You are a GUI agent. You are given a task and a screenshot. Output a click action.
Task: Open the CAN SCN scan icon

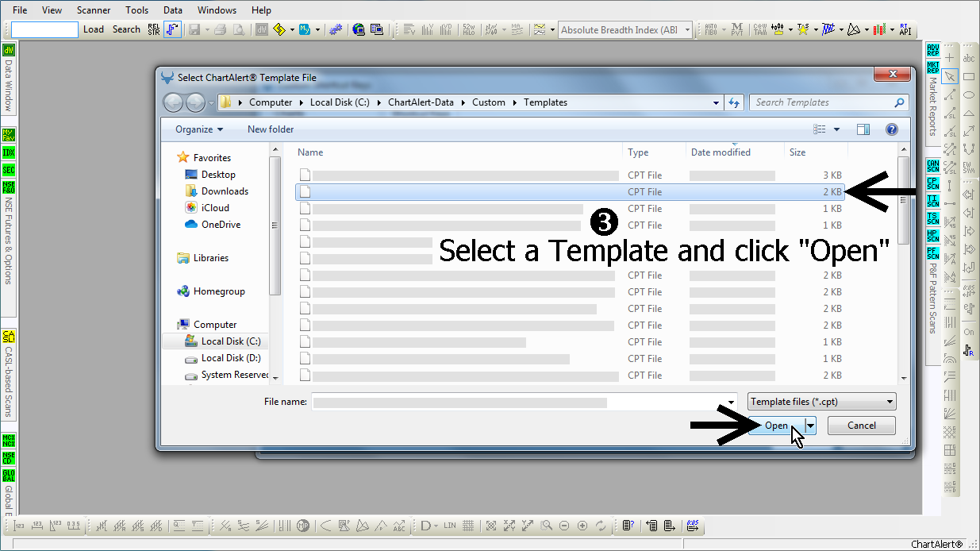tap(932, 166)
